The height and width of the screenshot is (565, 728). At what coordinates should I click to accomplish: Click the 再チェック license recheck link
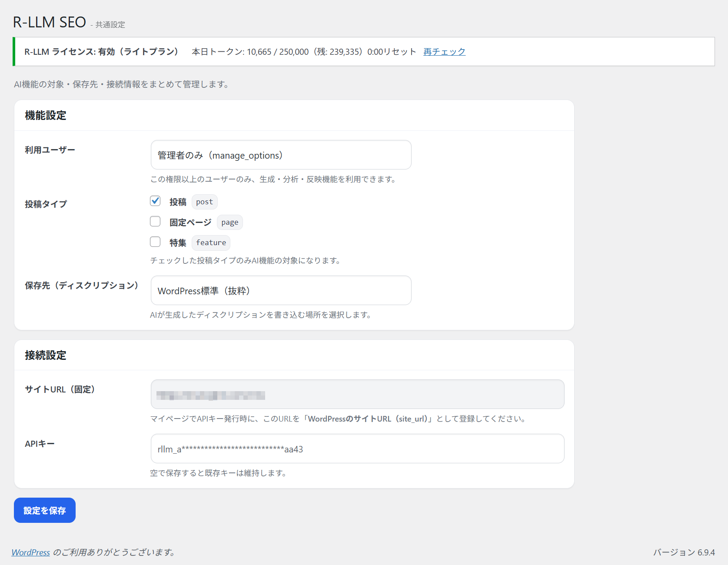[444, 51]
